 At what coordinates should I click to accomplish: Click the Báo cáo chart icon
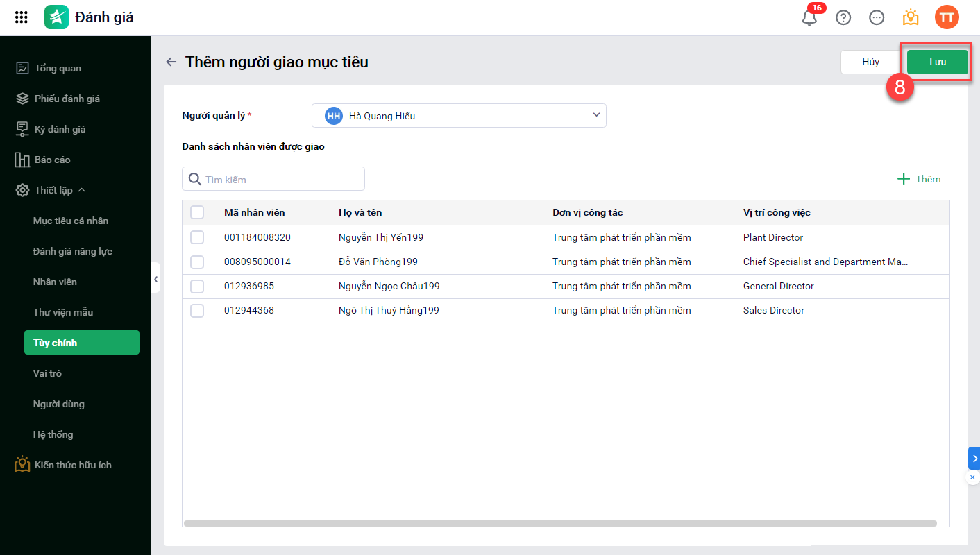coord(22,160)
